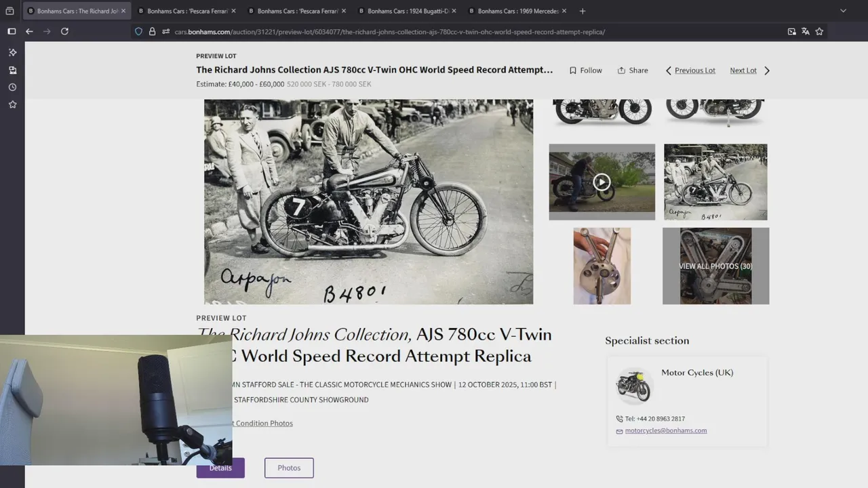This screenshot has width=868, height=488.
Task: Open Photos tab button
Action: click(289, 468)
